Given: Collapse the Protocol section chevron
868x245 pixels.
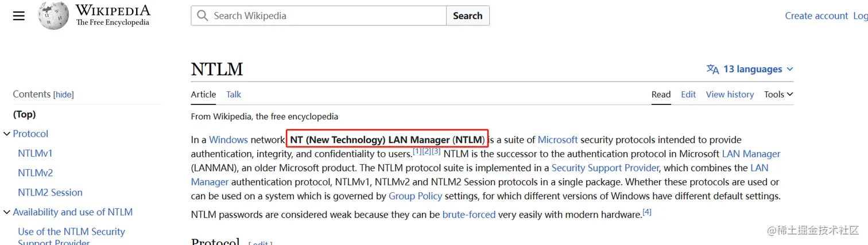Looking at the screenshot, I should 7,134.
